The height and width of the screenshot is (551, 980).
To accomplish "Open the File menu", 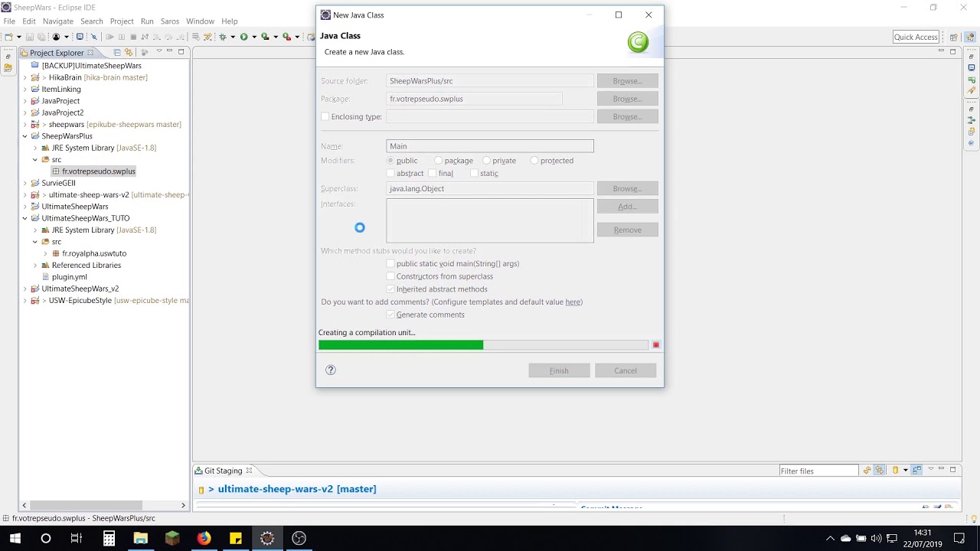I will [x=9, y=21].
